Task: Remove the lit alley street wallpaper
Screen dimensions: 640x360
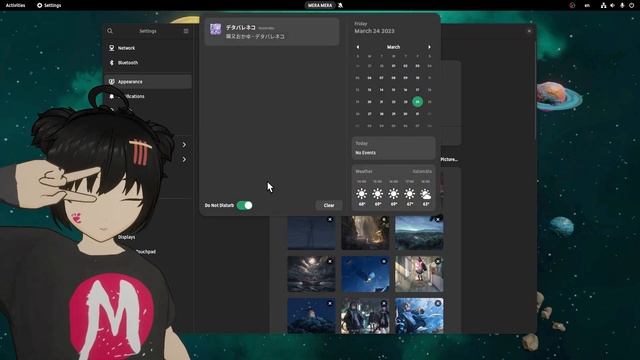Action: click(x=384, y=220)
